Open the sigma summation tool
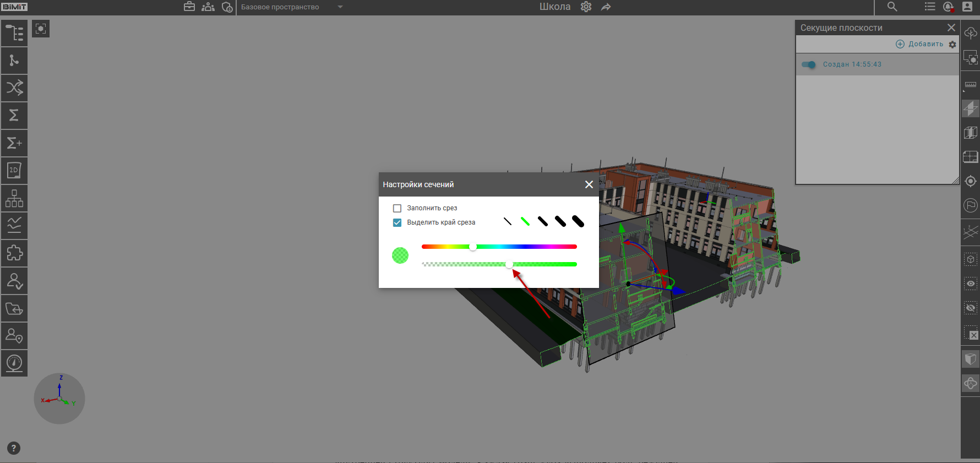980x463 pixels. [14, 115]
